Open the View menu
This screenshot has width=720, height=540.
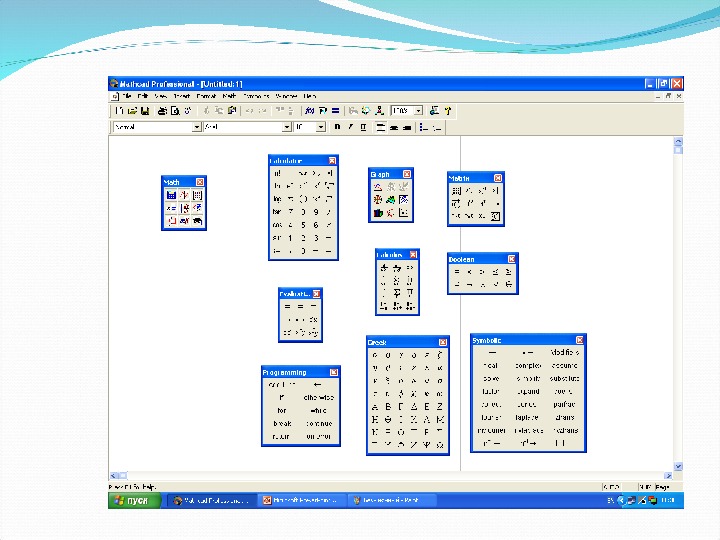point(161,96)
